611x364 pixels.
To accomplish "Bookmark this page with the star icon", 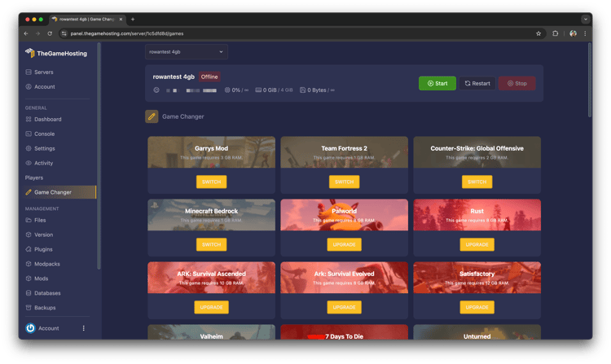I will click(x=538, y=33).
